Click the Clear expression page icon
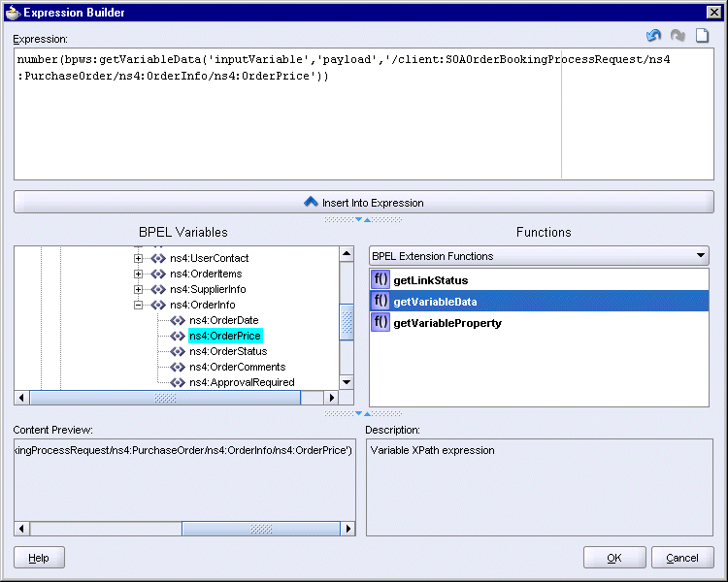Screen dimensions: 728x582 (x=702, y=35)
